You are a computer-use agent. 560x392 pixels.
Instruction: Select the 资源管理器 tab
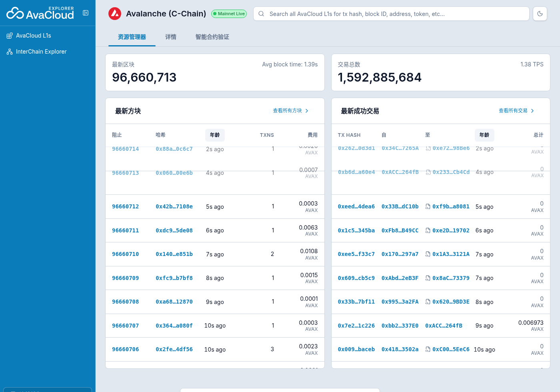[132, 37]
